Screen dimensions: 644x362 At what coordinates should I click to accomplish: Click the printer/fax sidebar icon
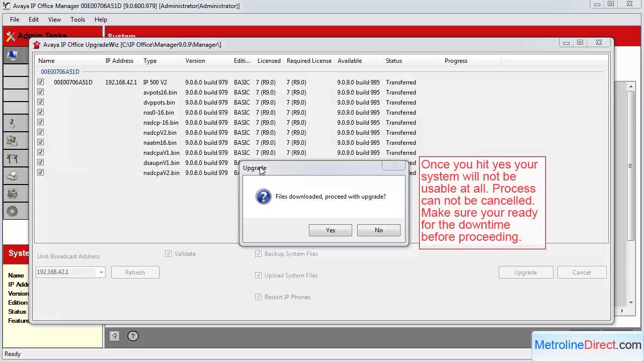pos(12,176)
